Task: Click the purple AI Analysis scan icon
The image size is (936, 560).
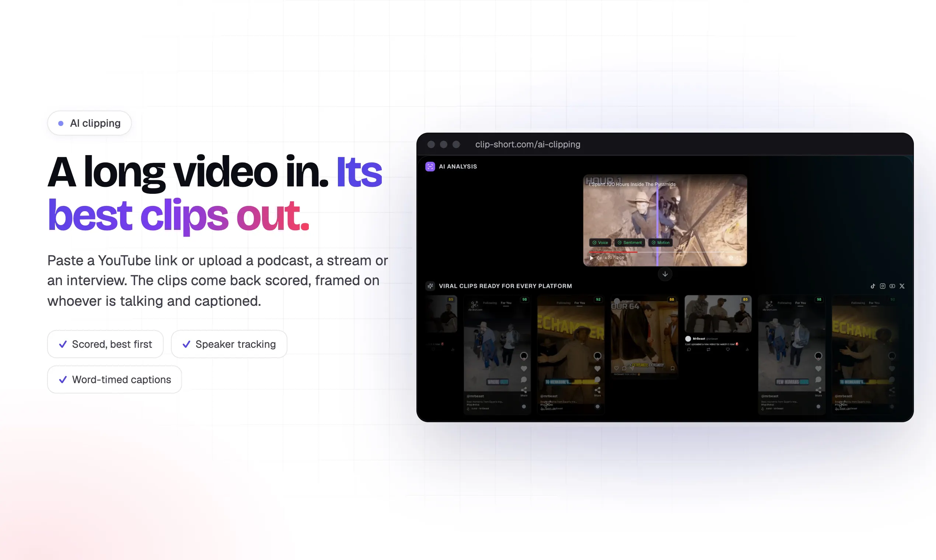Action: pyautogui.click(x=430, y=167)
